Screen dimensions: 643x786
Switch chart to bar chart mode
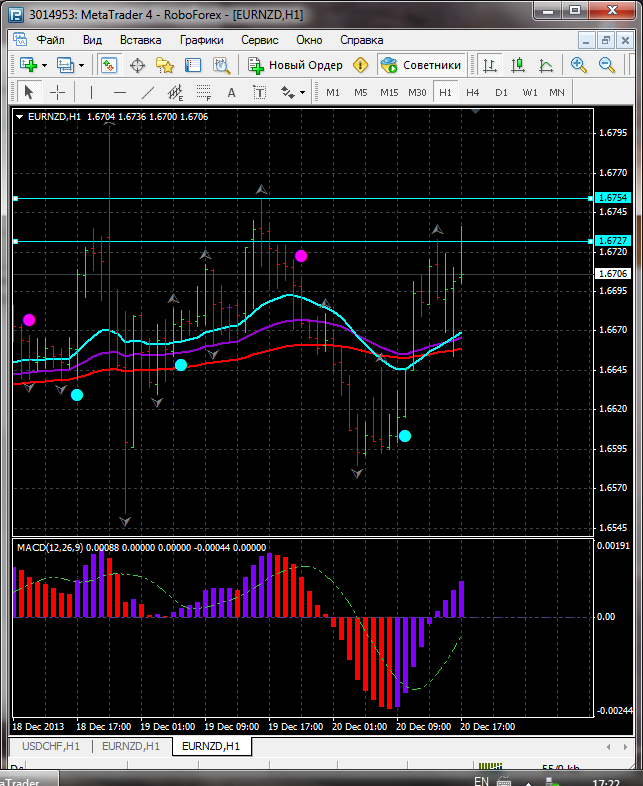(x=490, y=65)
